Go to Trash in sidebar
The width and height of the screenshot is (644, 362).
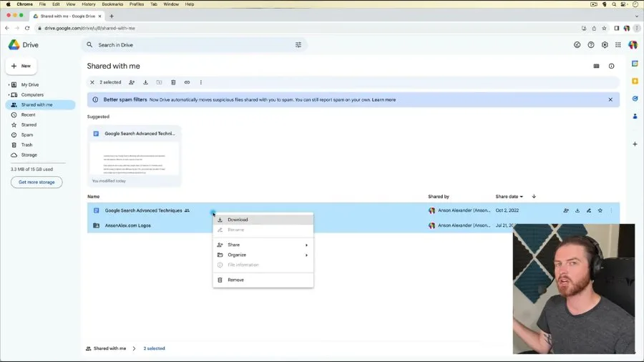pos(40,145)
